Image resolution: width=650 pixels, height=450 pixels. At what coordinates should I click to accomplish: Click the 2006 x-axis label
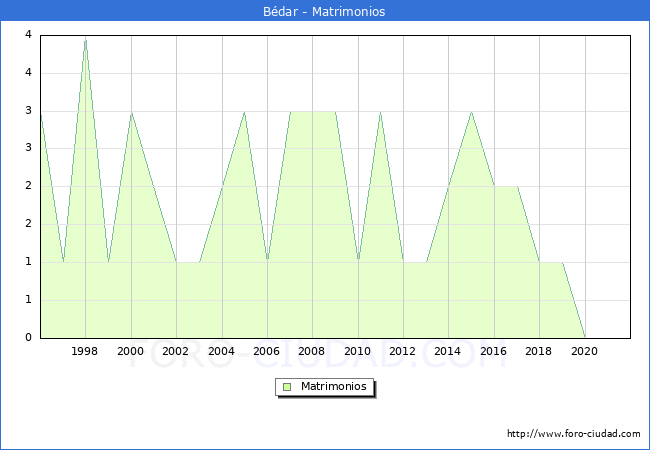[267, 351]
